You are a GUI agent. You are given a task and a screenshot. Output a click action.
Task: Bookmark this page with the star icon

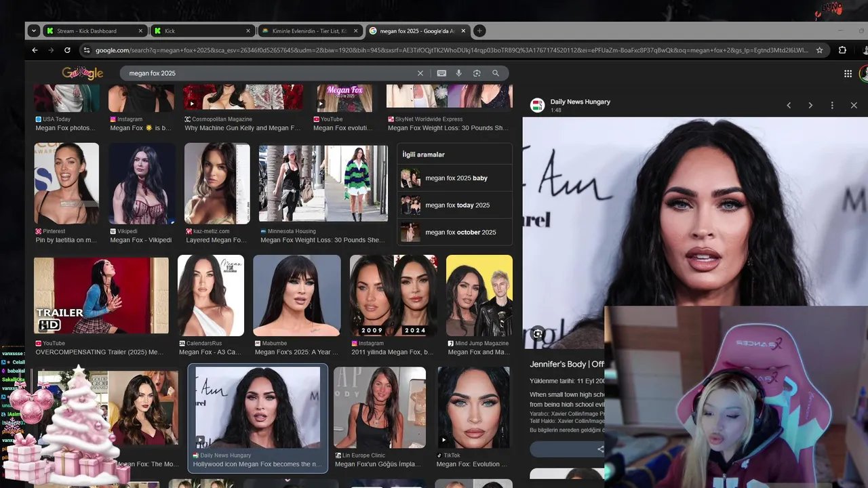point(819,50)
